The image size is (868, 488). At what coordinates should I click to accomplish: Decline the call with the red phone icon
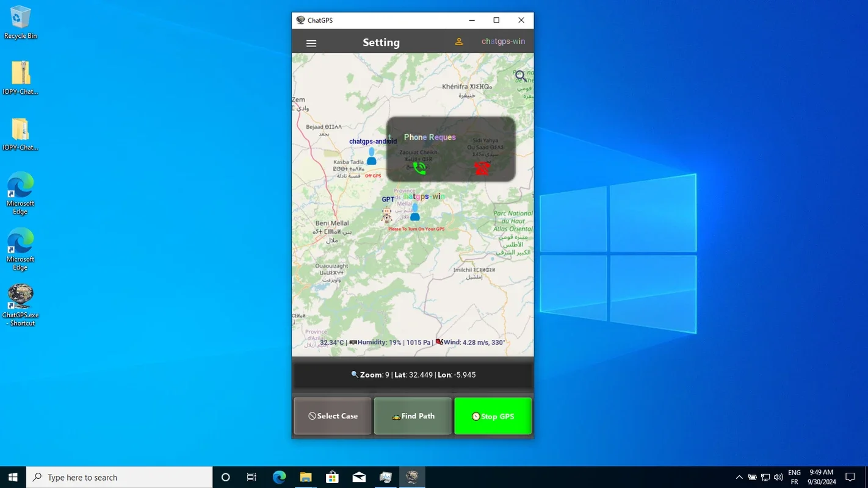(482, 168)
